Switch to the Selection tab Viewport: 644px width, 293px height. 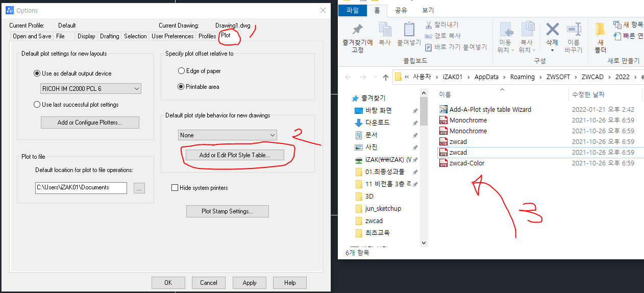point(135,36)
